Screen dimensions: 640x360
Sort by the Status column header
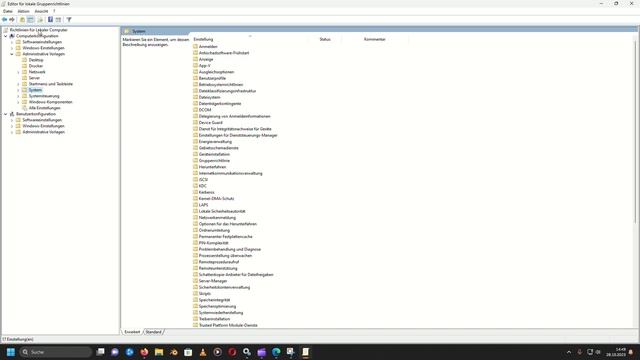pos(325,40)
